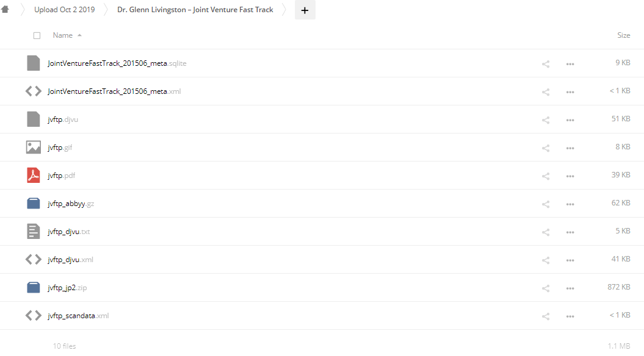Open the jvftp_jp2.zip file name
This screenshot has width=644, height=356.
click(67, 288)
